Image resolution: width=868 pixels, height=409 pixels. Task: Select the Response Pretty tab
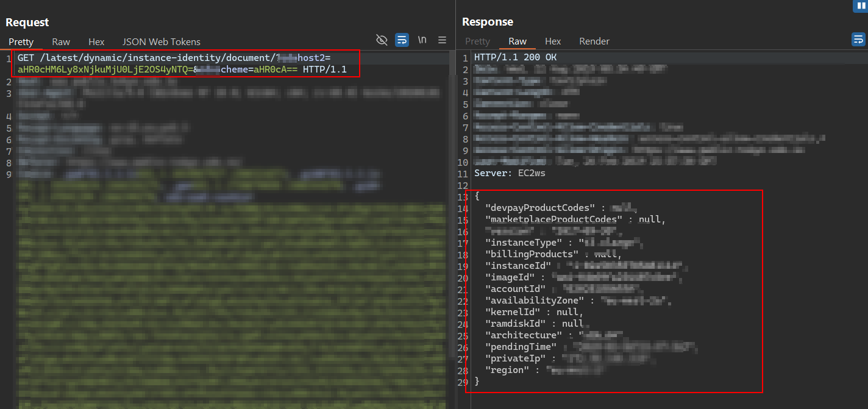tap(477, 41)
